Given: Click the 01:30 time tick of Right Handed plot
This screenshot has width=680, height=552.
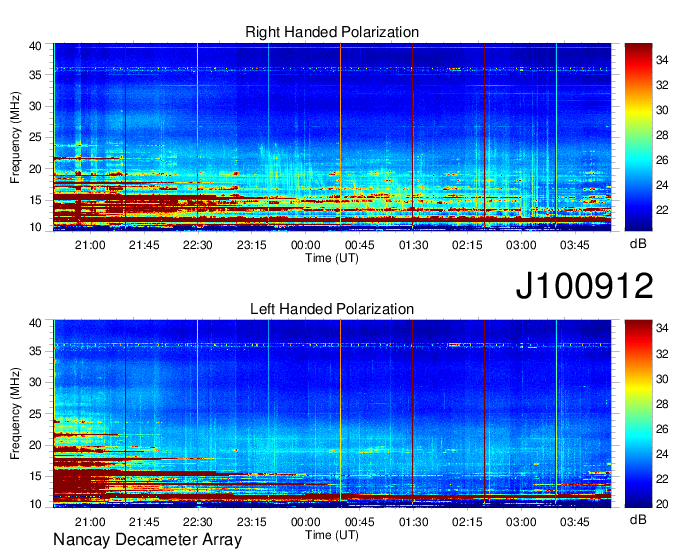Looking at the screenshot, I should click(x=413, y=245).
